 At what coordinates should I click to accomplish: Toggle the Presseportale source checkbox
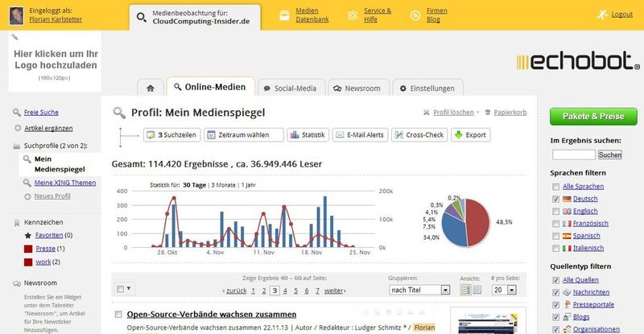(x=555, y=305)
